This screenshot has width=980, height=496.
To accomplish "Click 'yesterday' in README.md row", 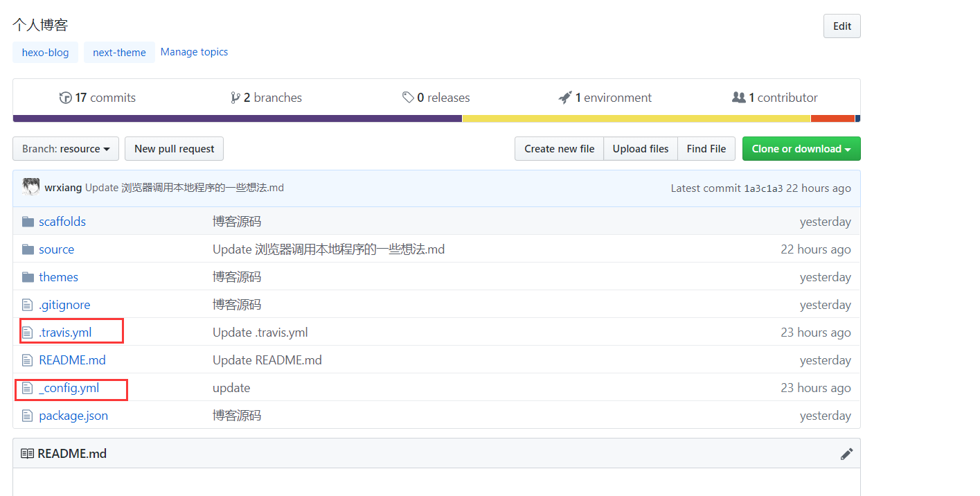I will [826, 360].
